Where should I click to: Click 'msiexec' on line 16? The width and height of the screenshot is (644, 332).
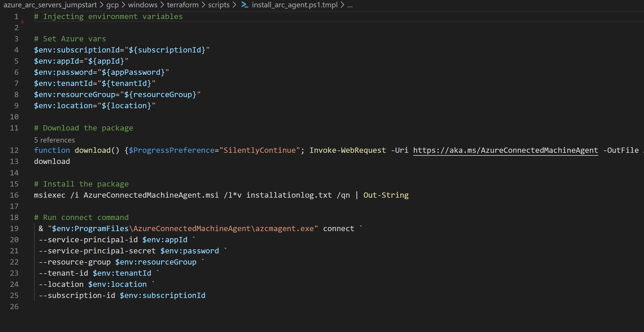50,195
